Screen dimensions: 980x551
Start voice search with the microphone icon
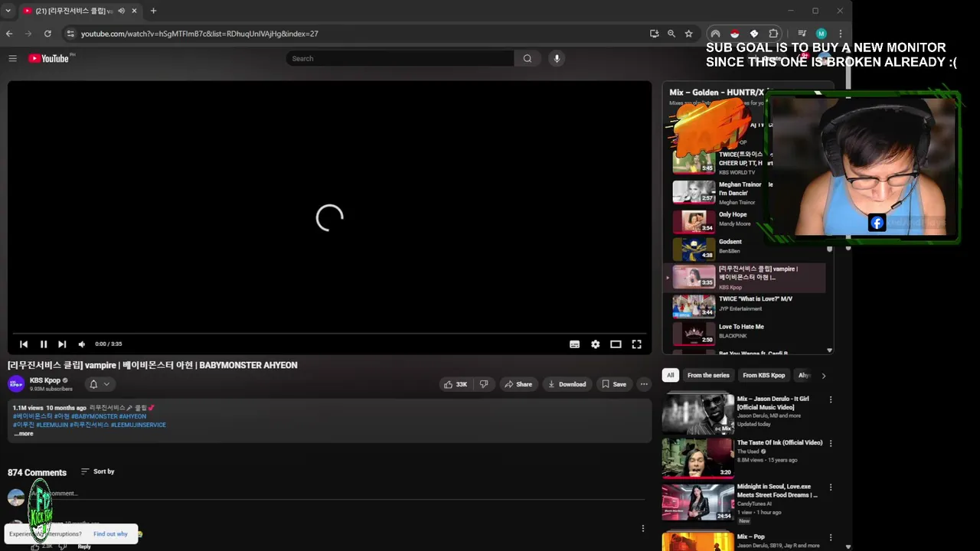557,58
